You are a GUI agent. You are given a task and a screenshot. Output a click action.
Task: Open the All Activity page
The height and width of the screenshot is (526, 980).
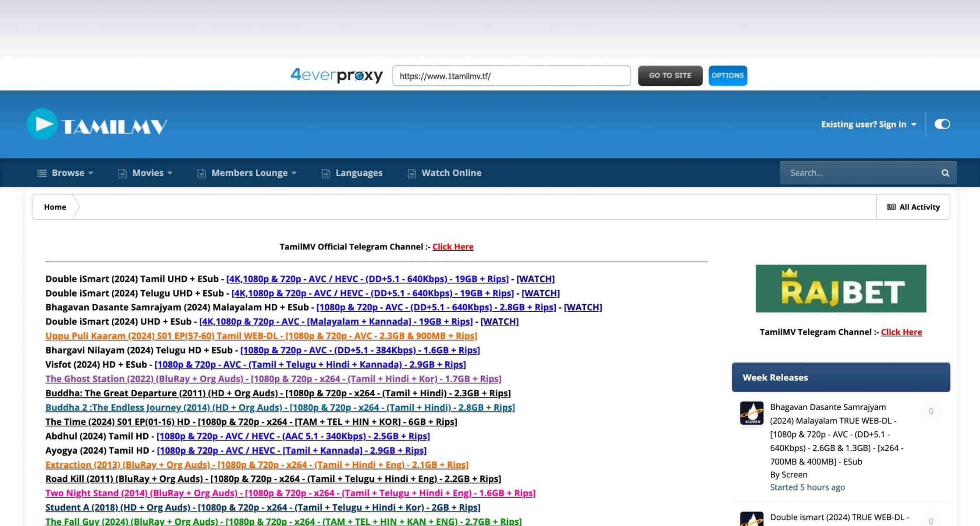point(913,207)
